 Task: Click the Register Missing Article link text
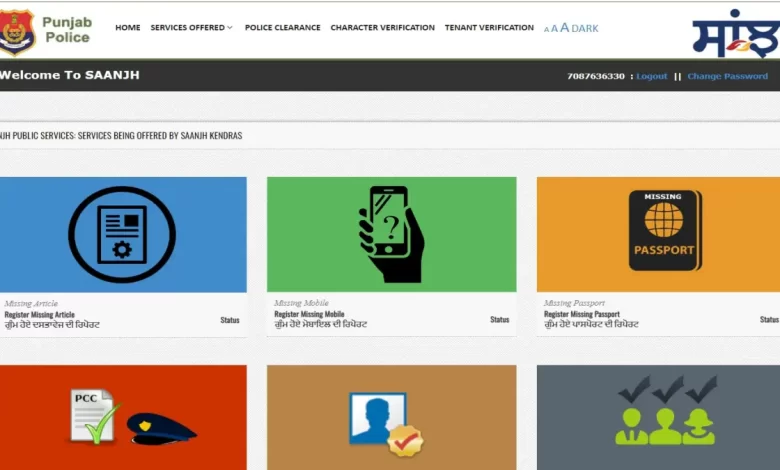(39, 314)
